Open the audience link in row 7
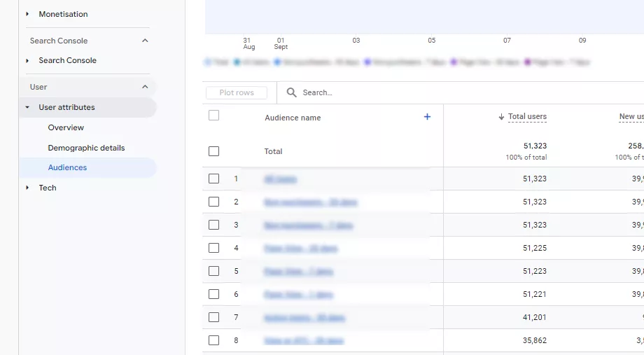 pyautogui.click(x=304, y=318)
